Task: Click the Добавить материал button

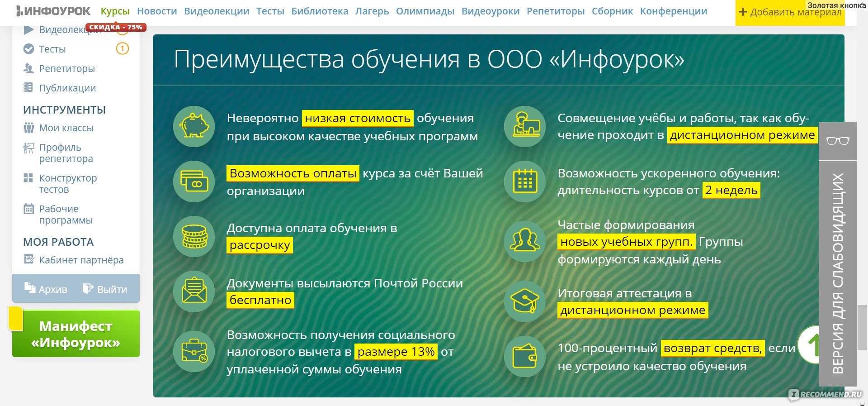Action: point(790,12)
